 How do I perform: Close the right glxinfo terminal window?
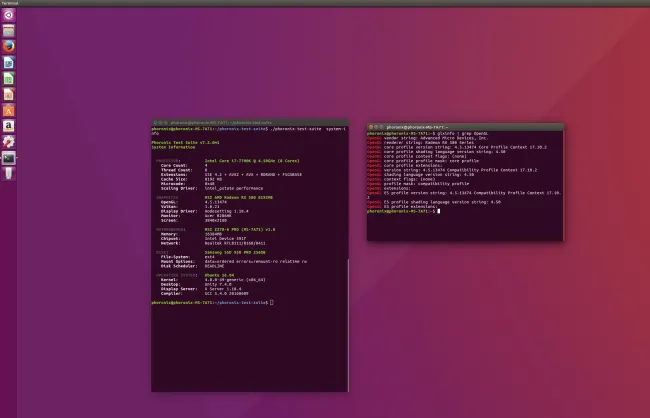point(371,128)
